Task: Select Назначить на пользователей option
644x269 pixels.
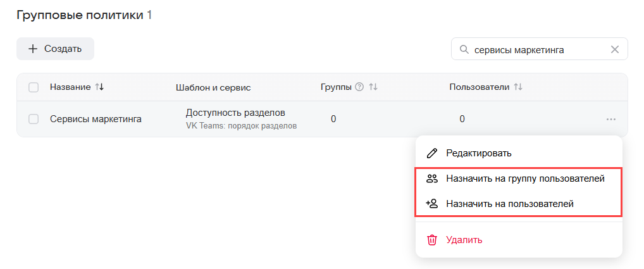Action: pyautogui.click(x=509, y=204)
